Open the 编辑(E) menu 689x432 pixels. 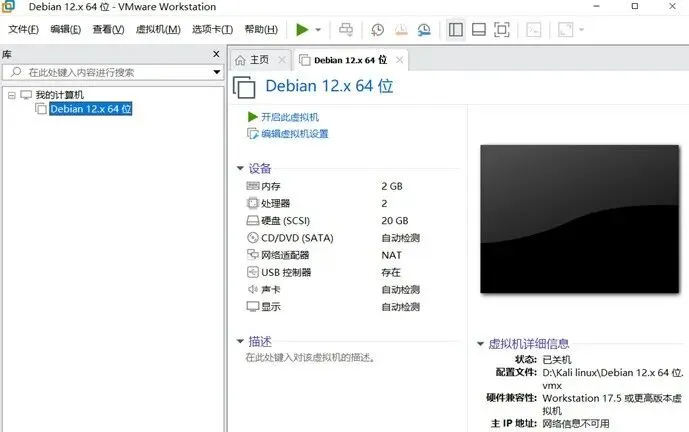65,29
